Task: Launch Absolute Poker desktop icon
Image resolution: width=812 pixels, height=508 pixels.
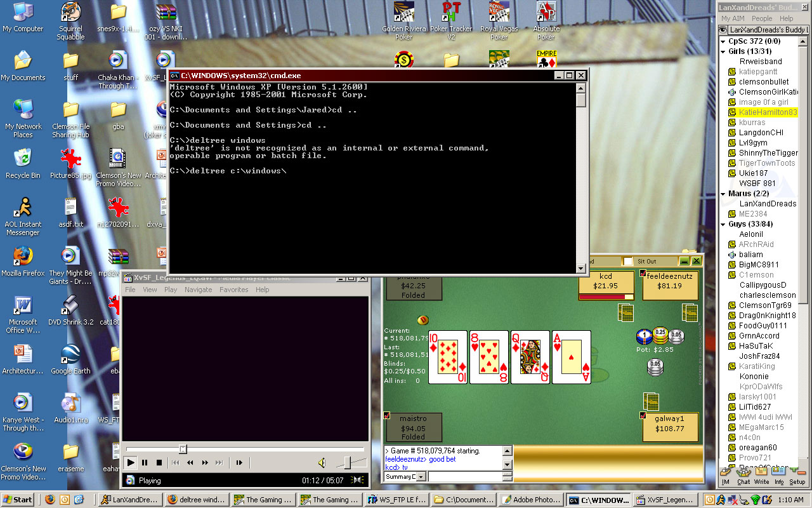Action: tap(546, 21)
